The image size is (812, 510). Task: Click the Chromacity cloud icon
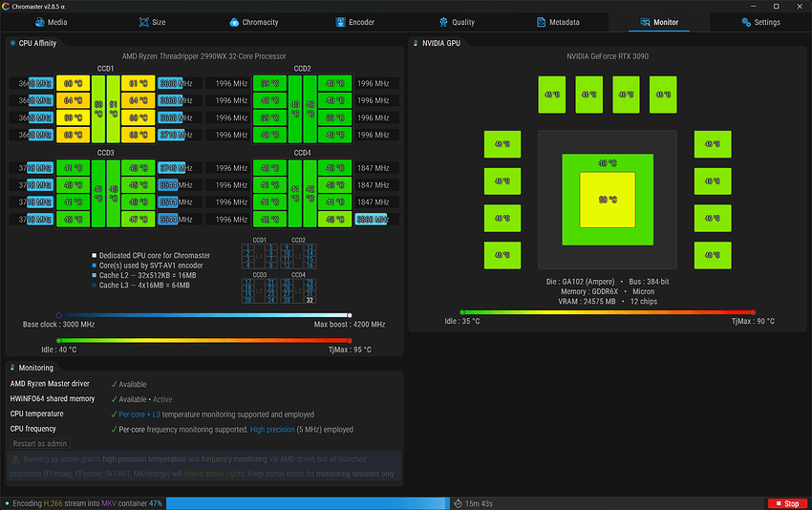point(234,22)
